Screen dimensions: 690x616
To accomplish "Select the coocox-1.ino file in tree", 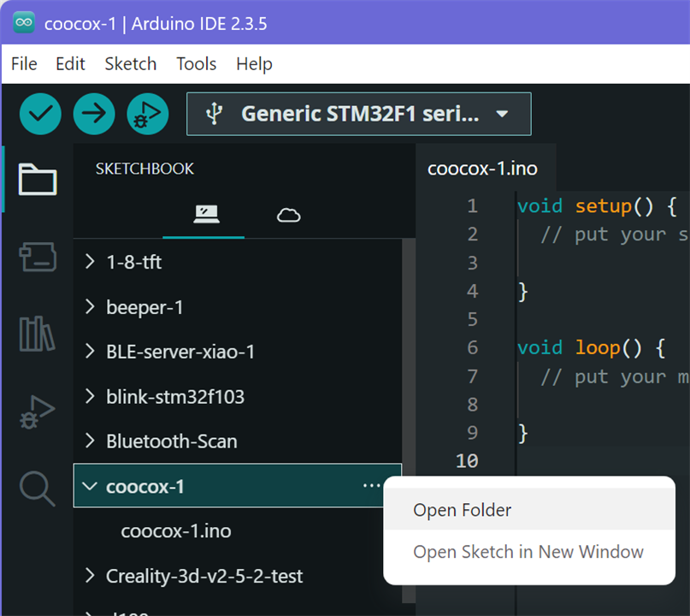I will [176, 531].
